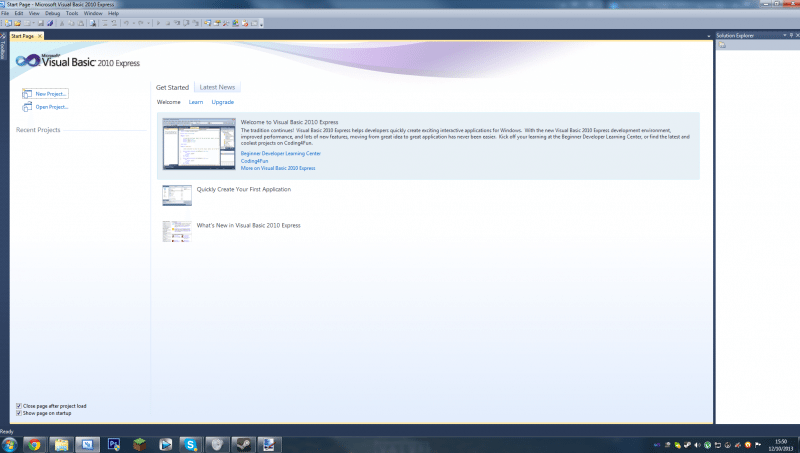Open the Undo history dropdown arrow

click(134, 23)
